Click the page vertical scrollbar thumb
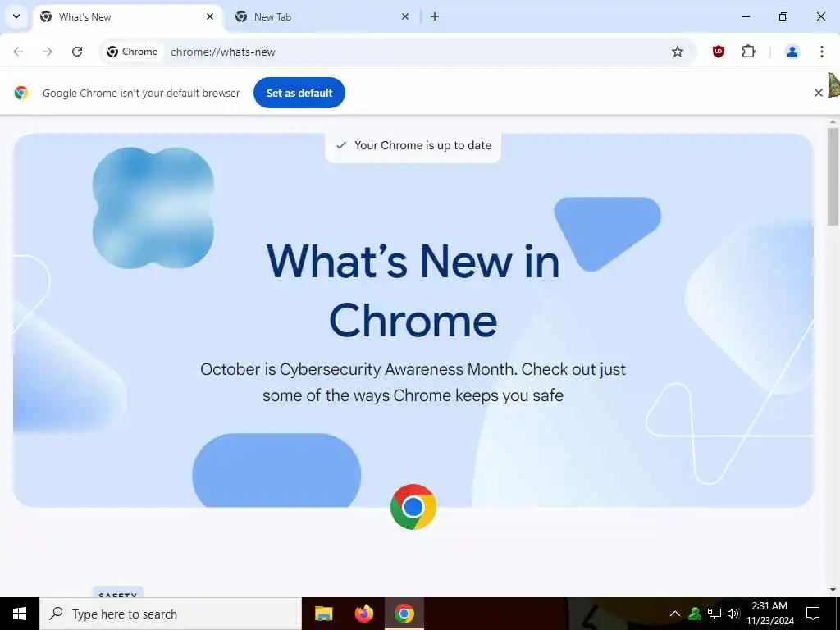Image resolution: width=840 pixels, height=630 pixels. tap(833, 177)
